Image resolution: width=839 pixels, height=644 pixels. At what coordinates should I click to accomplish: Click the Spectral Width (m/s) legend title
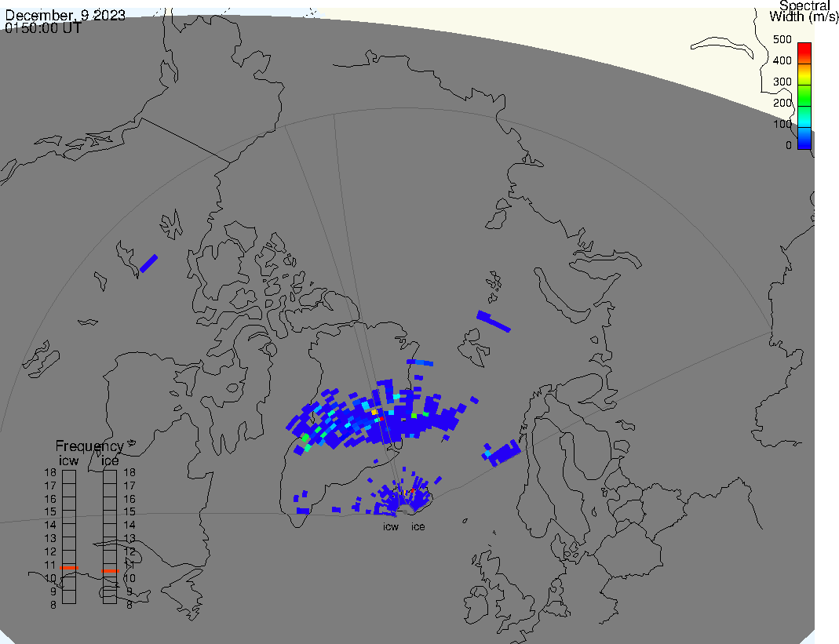click(x=804, y=11)
